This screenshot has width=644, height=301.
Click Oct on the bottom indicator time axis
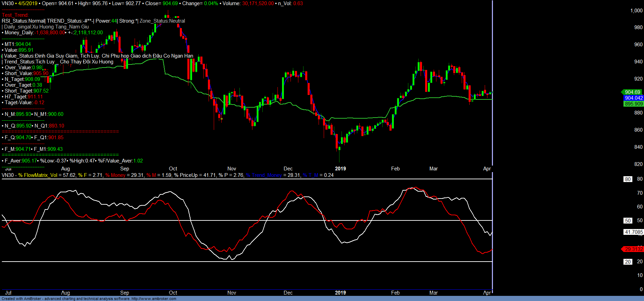point(173,293)
